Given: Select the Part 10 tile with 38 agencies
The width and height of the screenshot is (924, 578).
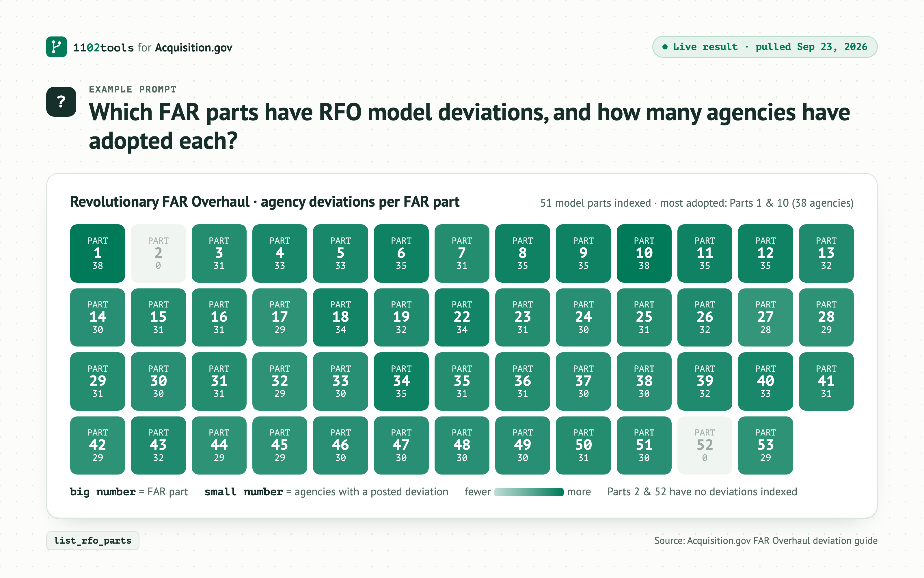Looking at the screenshot, I should coord(644,253).
